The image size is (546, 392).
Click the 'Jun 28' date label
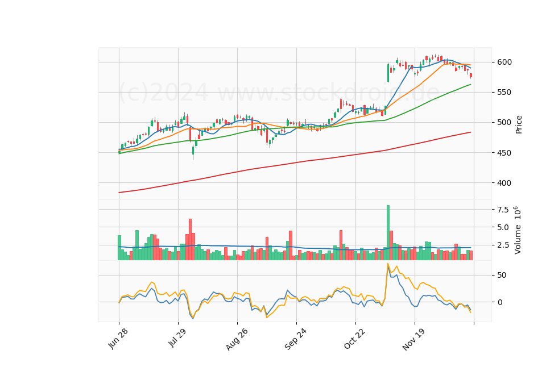click(118, 339)
